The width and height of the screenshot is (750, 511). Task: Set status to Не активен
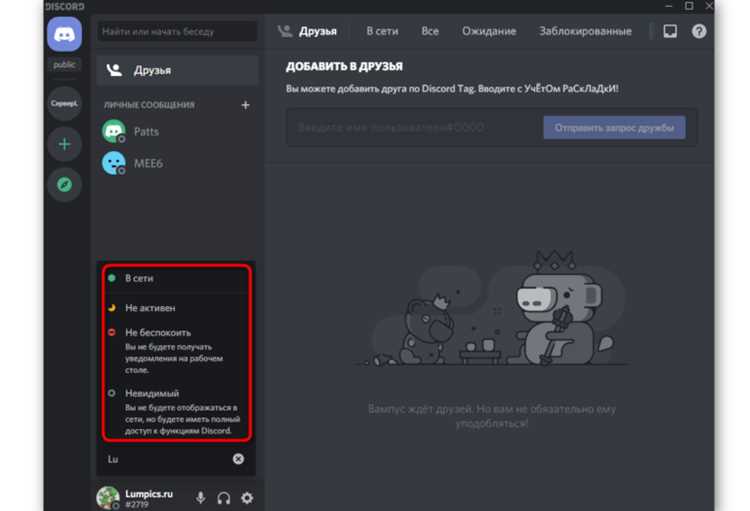point(176,308)
